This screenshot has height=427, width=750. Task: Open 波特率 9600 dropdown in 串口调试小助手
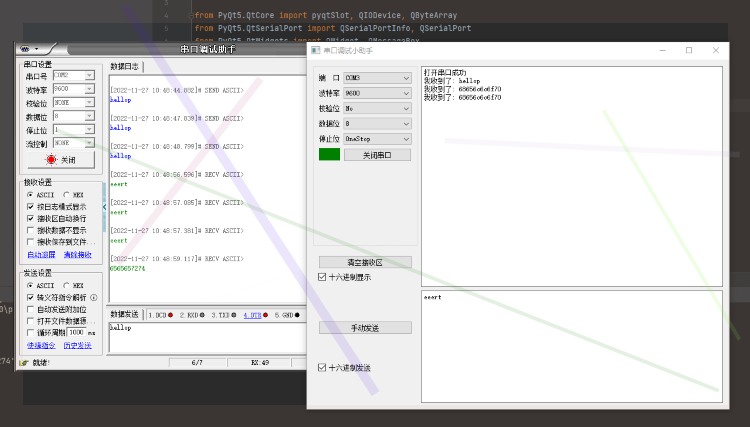coord(377,93)
